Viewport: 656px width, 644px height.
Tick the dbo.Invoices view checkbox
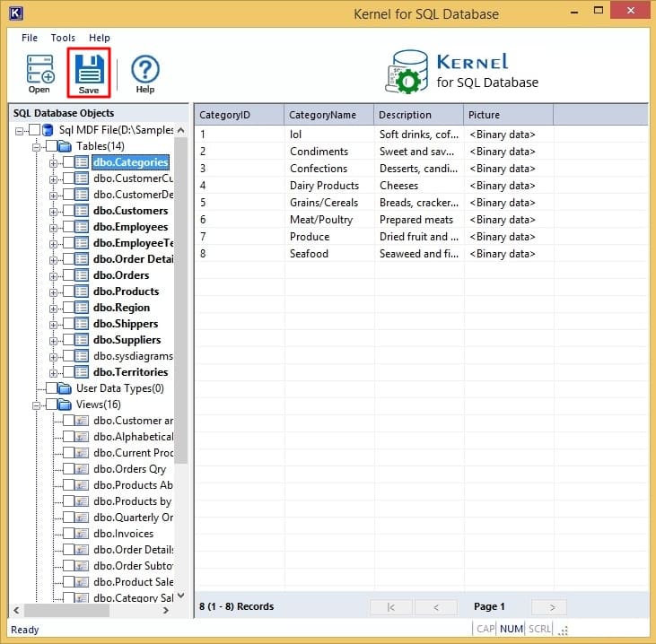(x=68, y=534)
